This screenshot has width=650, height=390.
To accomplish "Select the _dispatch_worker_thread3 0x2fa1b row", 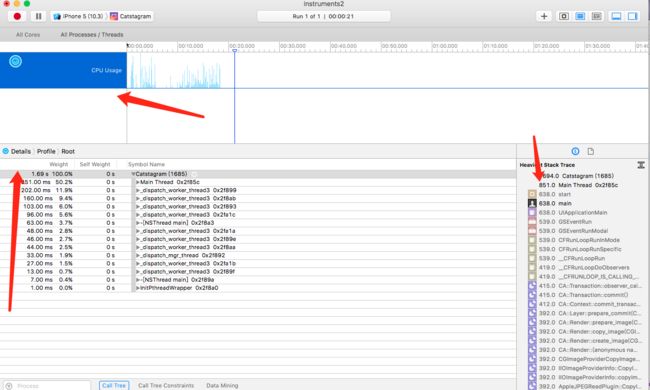I will pyautogui.click(x=258, y=264).
